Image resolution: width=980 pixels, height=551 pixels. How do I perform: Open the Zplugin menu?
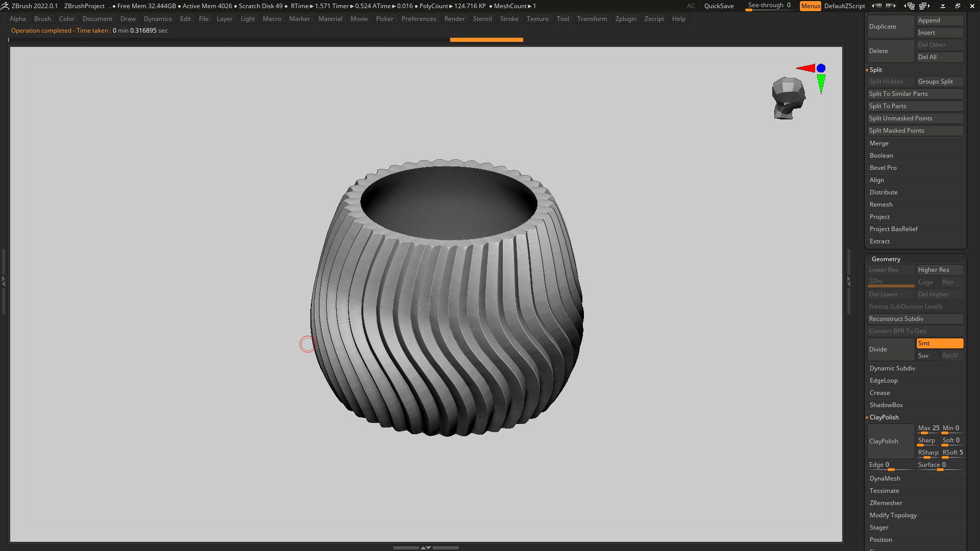626,19
